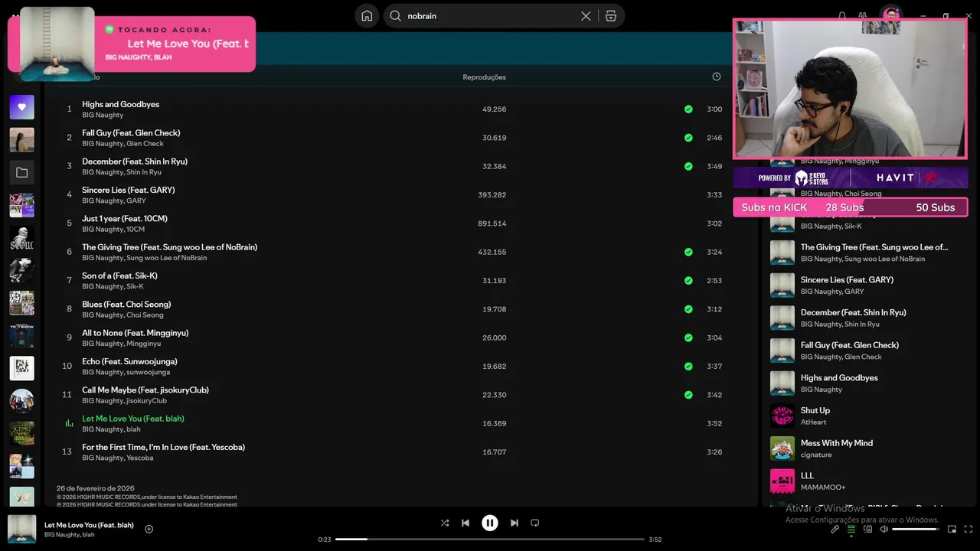Click 891.514 play count for Just 1 year
This screenshot has height=551, width=980.
point(492,223)
